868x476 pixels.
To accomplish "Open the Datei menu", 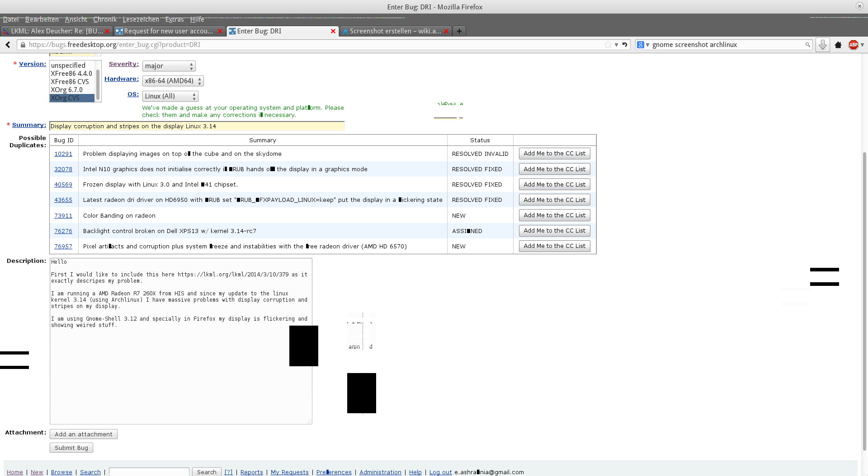I will [x=11, y=19].
